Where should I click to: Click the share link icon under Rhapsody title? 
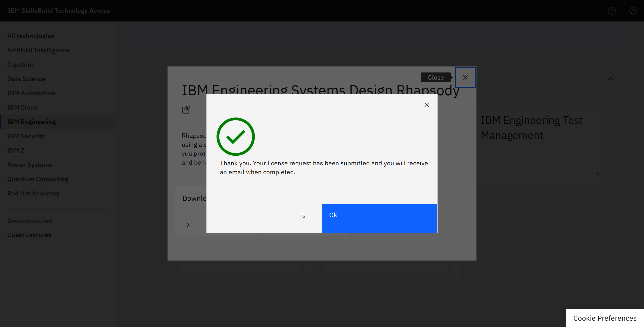186,110
